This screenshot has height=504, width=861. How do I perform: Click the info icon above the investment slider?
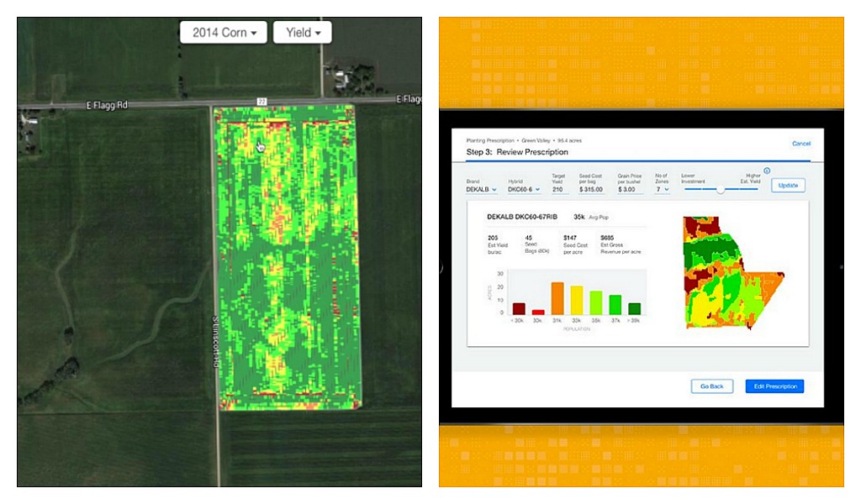pos(767,171)
